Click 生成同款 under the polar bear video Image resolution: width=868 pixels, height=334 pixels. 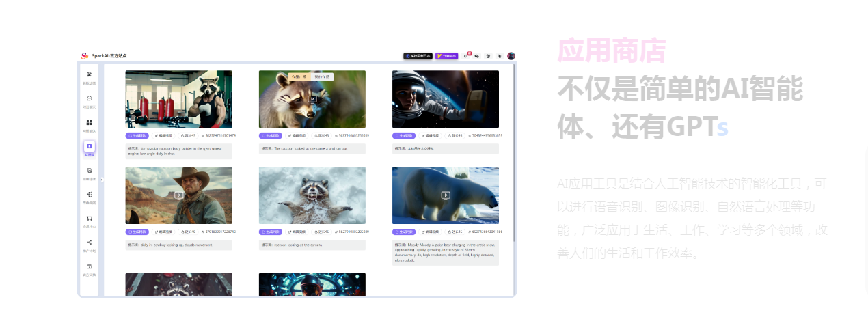[403, 232]
